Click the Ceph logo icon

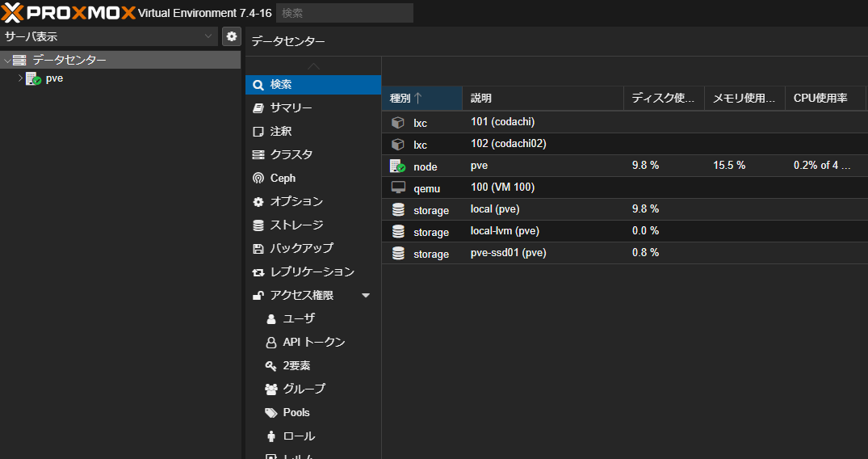(258, 178)
